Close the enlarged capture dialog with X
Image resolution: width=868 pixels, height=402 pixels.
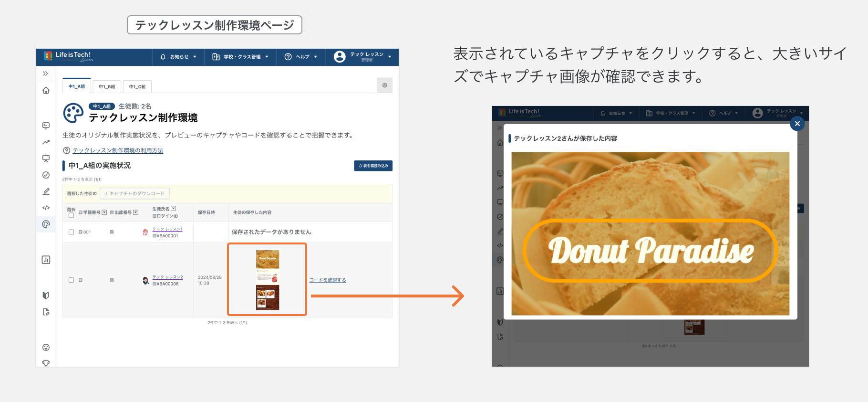click(x=797, y=124)
